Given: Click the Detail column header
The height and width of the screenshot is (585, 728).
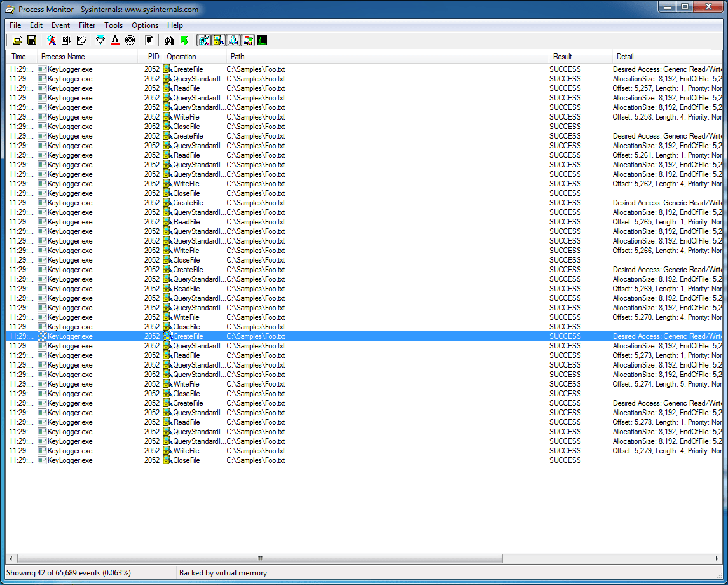Looking at the screenshot, I should coord(667,56).
